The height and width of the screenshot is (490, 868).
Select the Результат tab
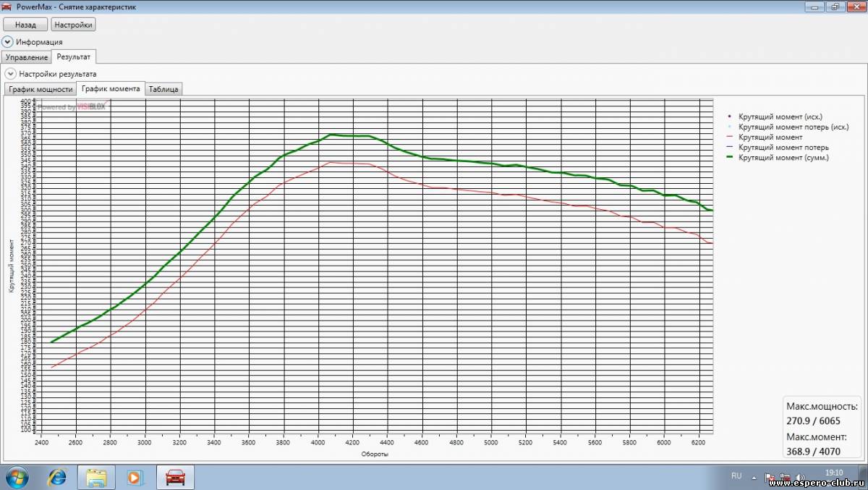coord(74,56)
